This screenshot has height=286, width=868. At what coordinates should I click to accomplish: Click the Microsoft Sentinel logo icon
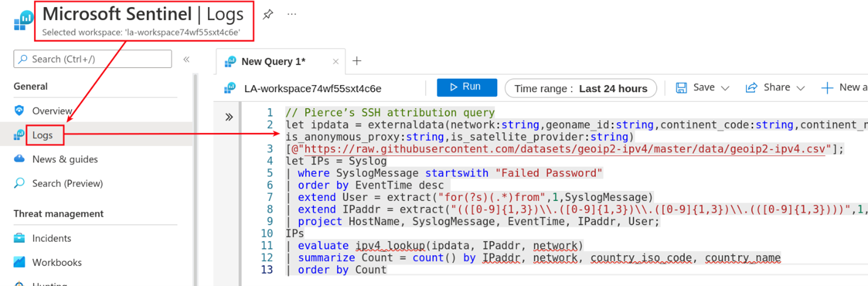click(24, 20)
